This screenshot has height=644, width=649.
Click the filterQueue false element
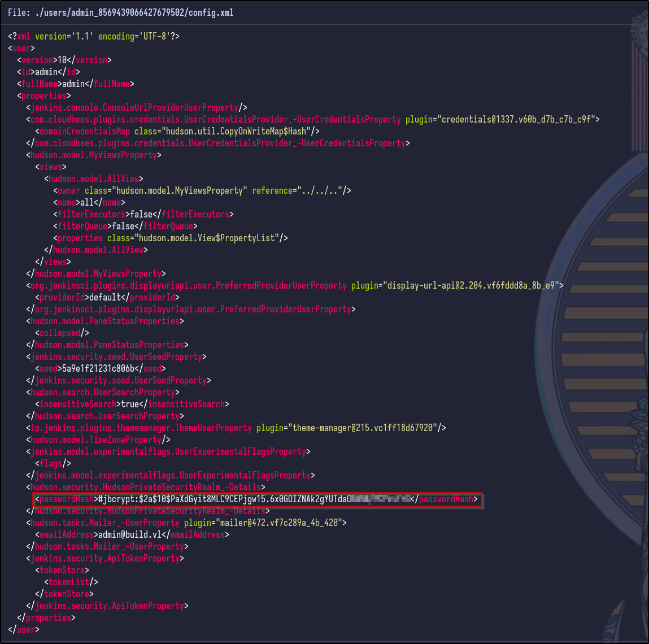coord(125,226)
